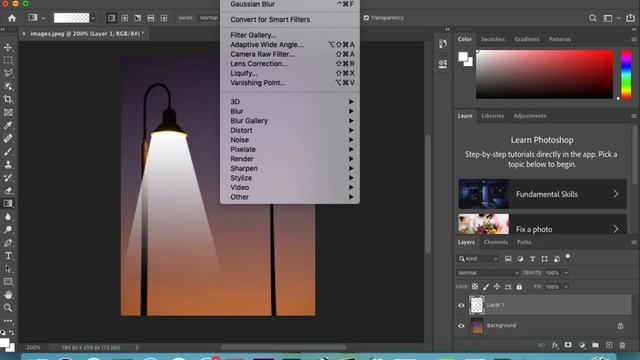Select the Type tool

point(8,256)
